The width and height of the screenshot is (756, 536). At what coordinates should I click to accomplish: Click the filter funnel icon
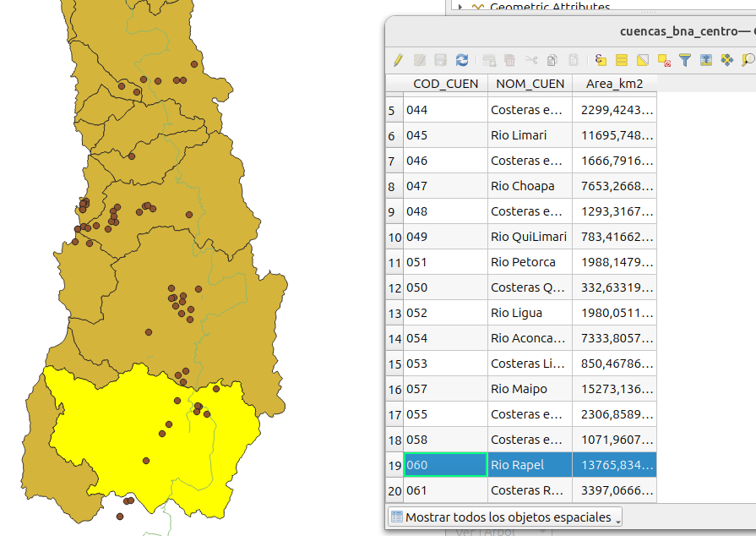(685, 60)
